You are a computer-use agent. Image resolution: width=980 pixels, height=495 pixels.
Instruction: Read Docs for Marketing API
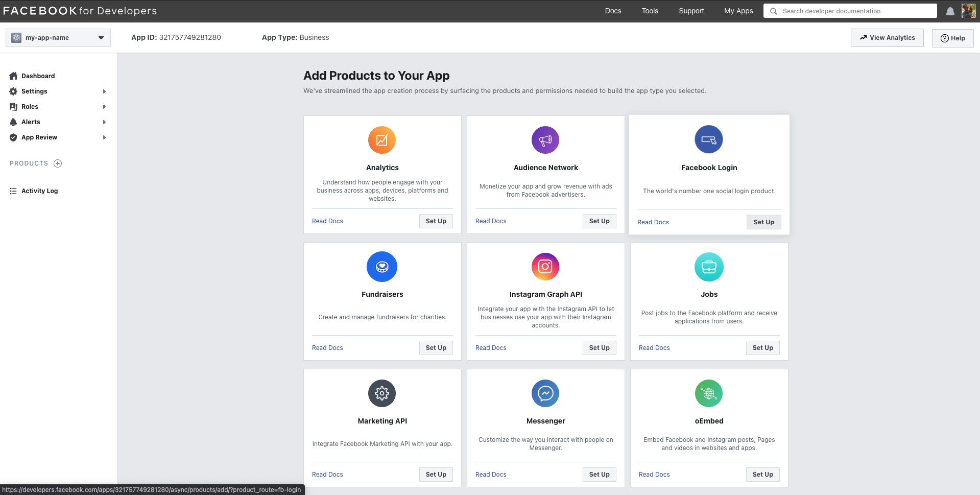327,475
